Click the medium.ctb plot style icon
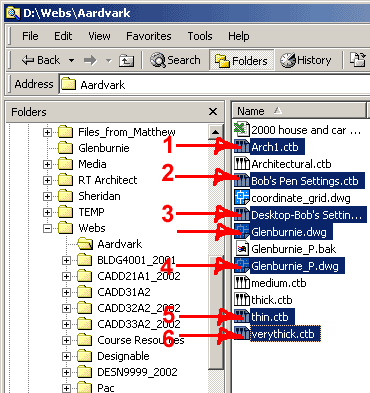This screenshot has height=393, width=370. pos(242,283)
